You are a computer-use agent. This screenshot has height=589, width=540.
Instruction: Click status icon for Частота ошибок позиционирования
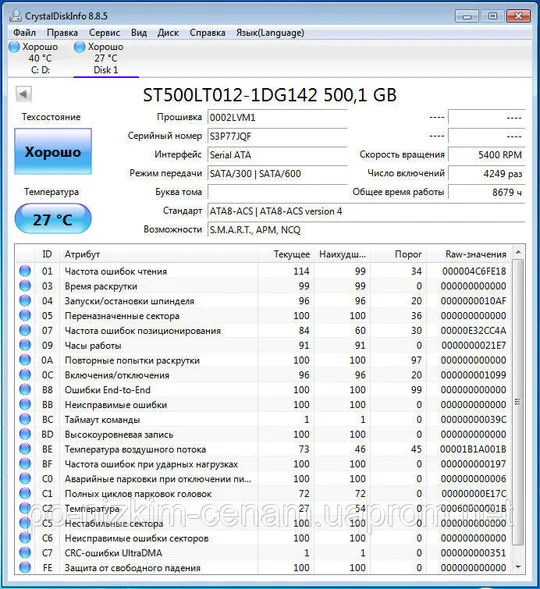click(25, 330)
